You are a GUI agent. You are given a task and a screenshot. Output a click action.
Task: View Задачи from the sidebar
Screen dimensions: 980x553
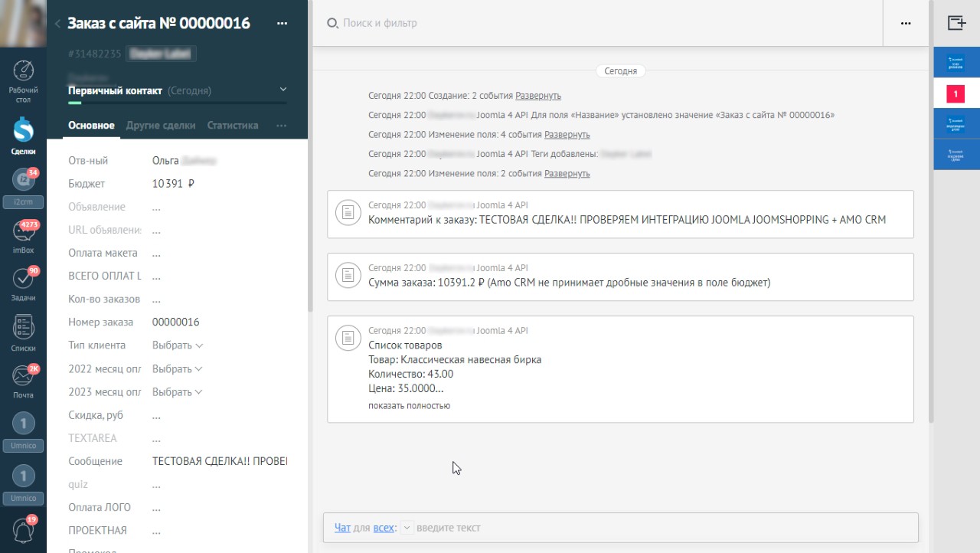[x=23, y=278]
